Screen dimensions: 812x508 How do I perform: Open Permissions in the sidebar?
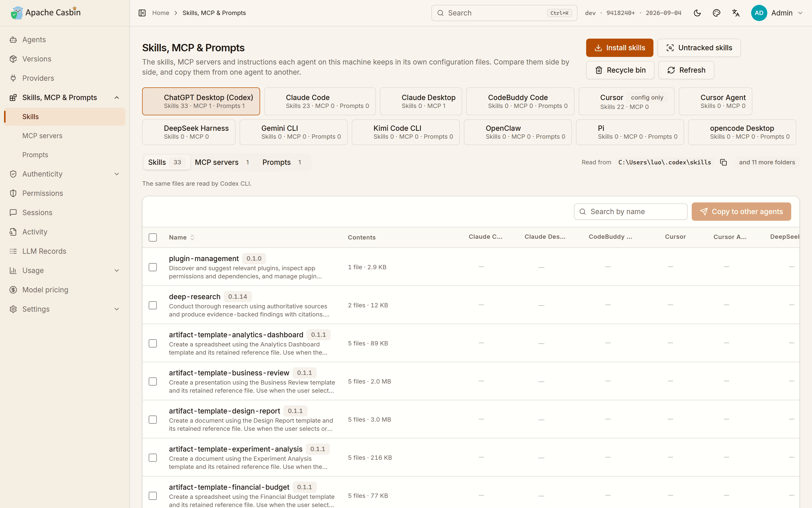pos(65,193)
